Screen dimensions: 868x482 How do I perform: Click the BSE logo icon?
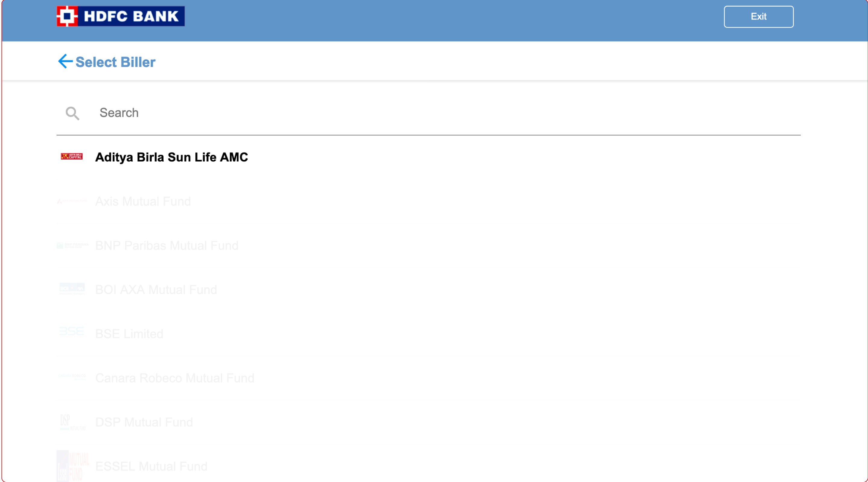tap(71, 332)
